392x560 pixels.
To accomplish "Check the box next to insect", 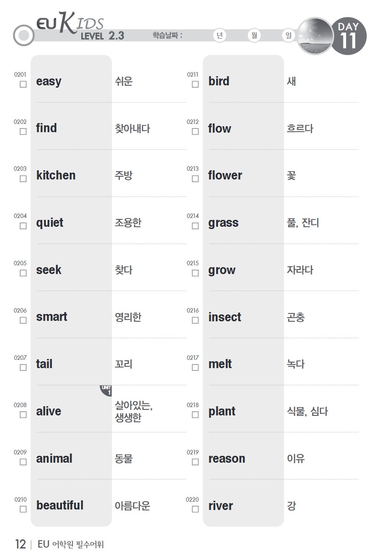I will pyautogui.click(x=195, y=320).
